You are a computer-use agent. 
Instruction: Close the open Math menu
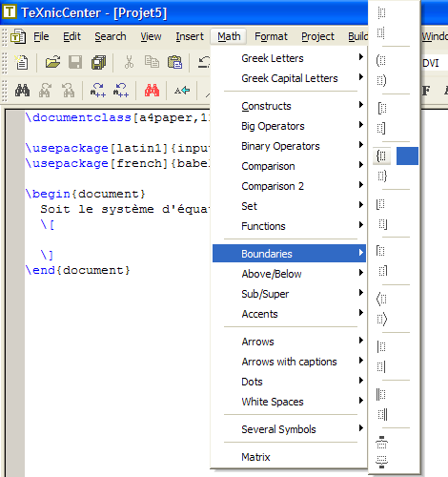(x=229, y=36)
